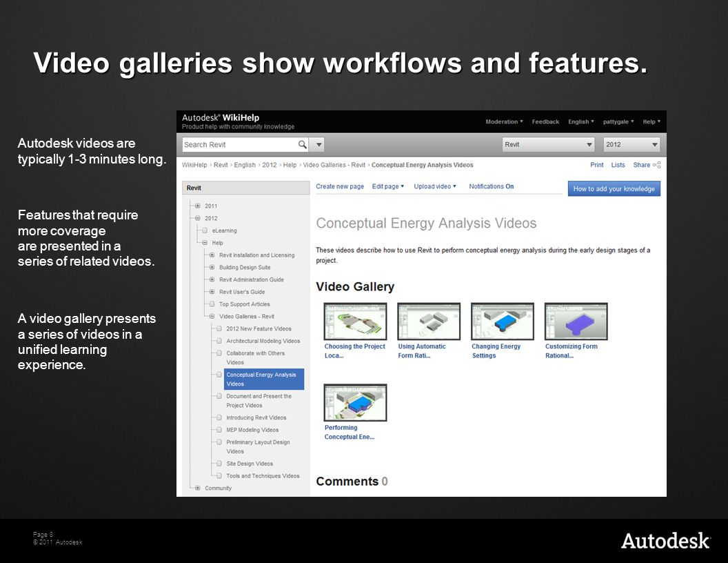Collapse Video Galleries - Revit node

click(x=212, y=316)
